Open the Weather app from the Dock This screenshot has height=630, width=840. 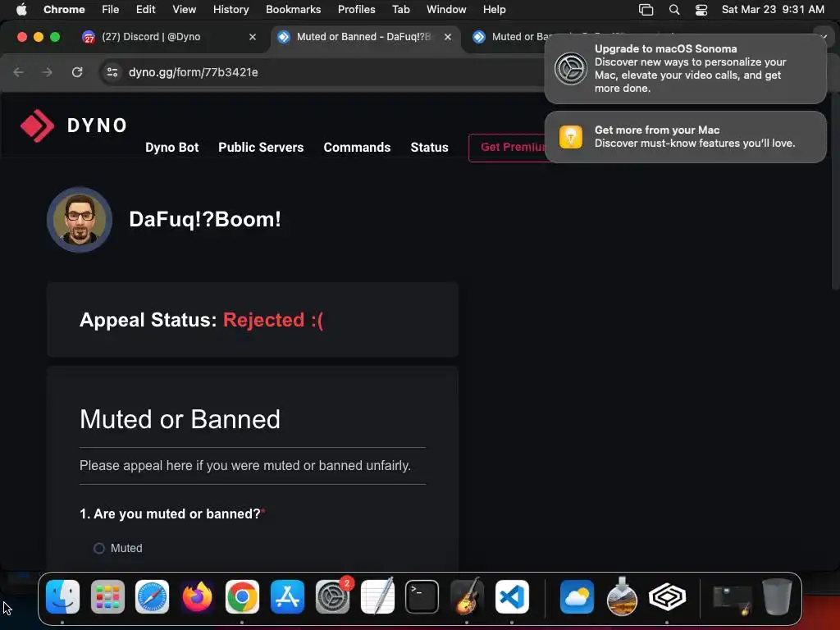(577, 597)
